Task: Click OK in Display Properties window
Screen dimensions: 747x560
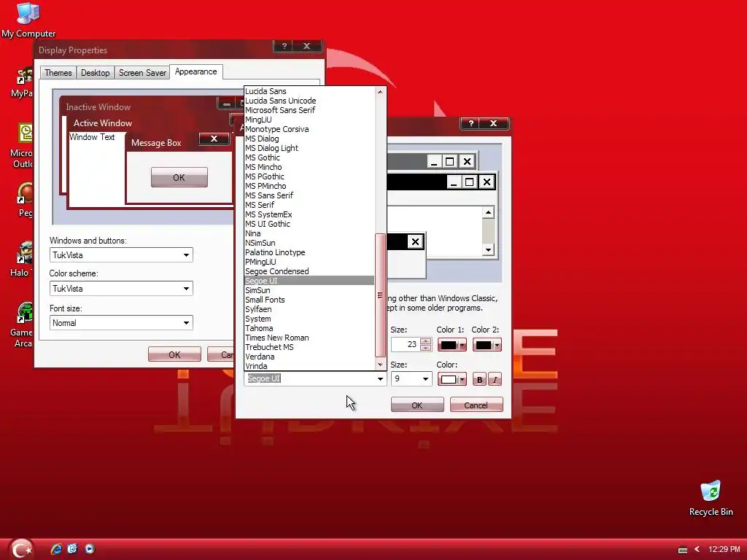Action: [x=174, y=355]
